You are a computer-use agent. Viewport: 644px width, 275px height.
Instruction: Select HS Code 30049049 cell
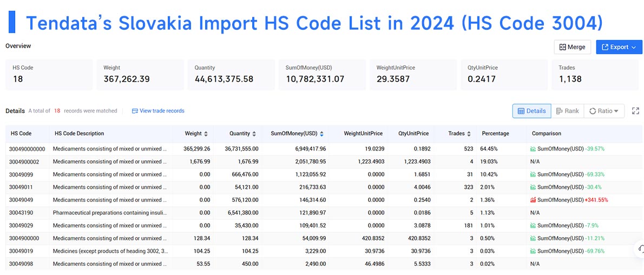[21, 200]
